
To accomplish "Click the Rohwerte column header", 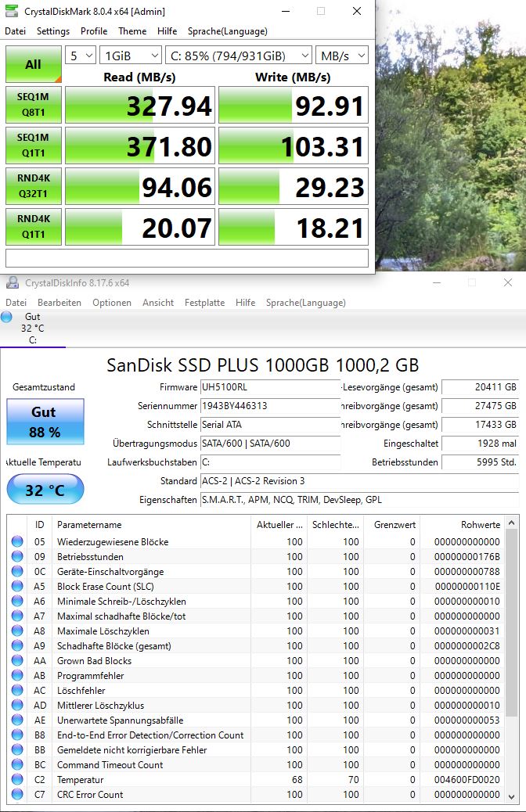I will point(462,525).
